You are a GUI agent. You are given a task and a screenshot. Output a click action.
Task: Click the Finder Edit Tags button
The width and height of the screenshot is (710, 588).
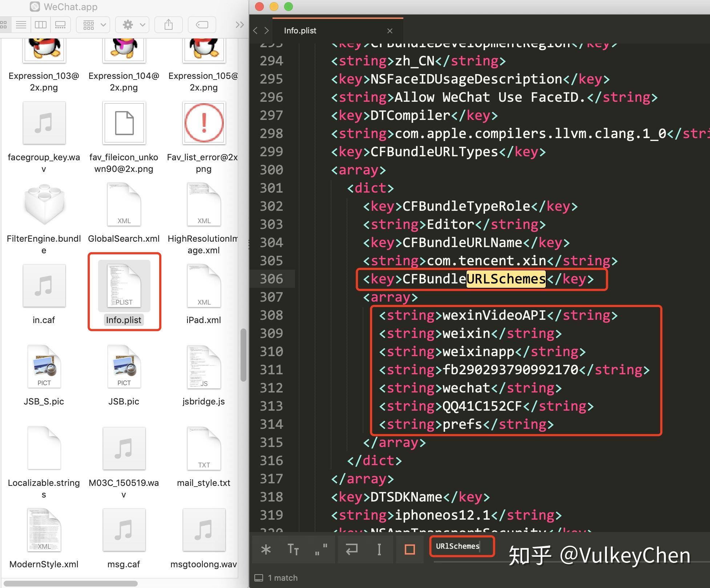(x=202, y=25)
